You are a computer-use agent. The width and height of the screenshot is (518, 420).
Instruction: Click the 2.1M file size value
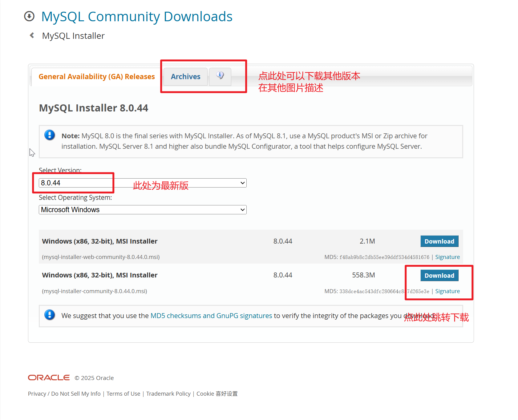click(x=367, y=241)
